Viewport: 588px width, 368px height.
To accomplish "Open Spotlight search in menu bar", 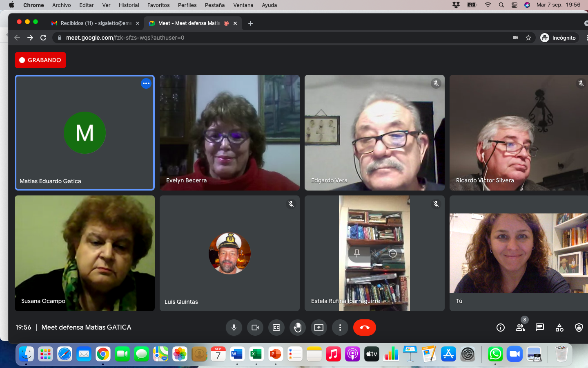I will click(501, 5).
